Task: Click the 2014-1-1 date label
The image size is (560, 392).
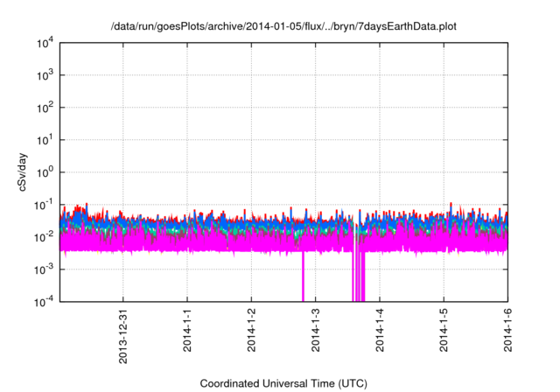Action: 187,330
